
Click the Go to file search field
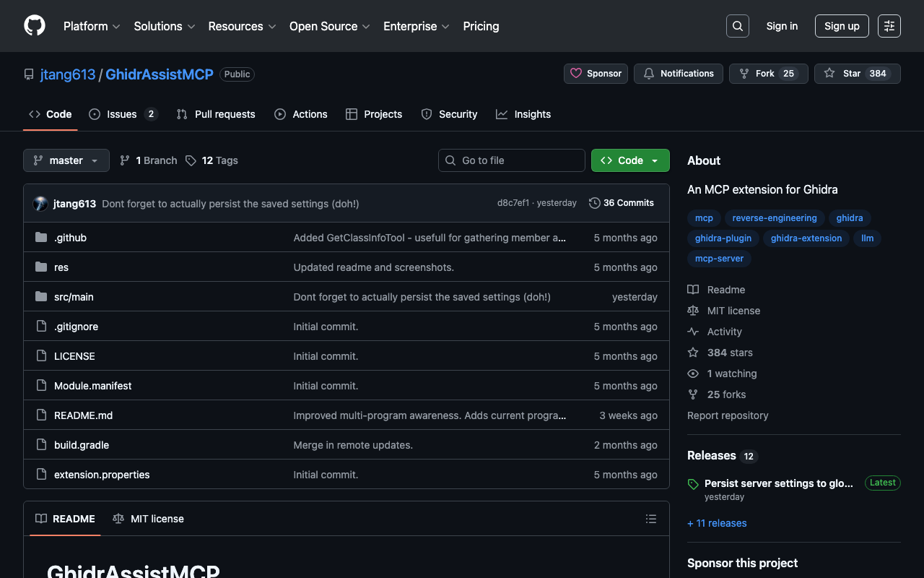(x=512, y=160)
